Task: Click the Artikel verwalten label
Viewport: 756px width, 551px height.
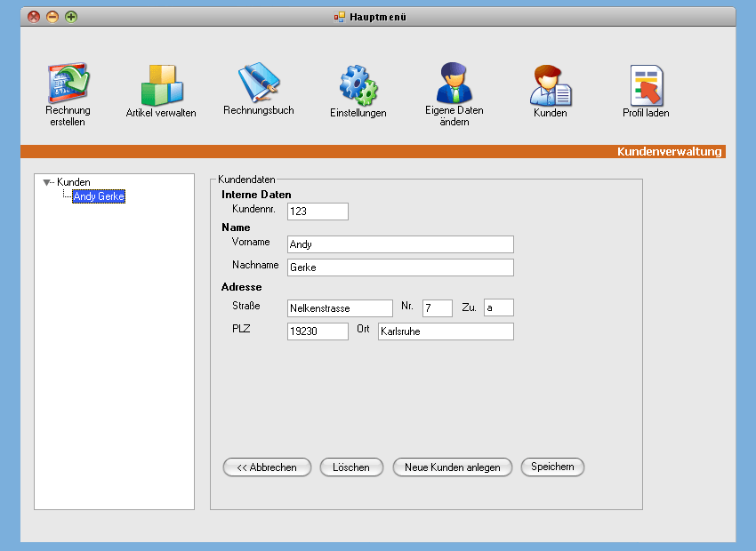Action: point(161,113)
